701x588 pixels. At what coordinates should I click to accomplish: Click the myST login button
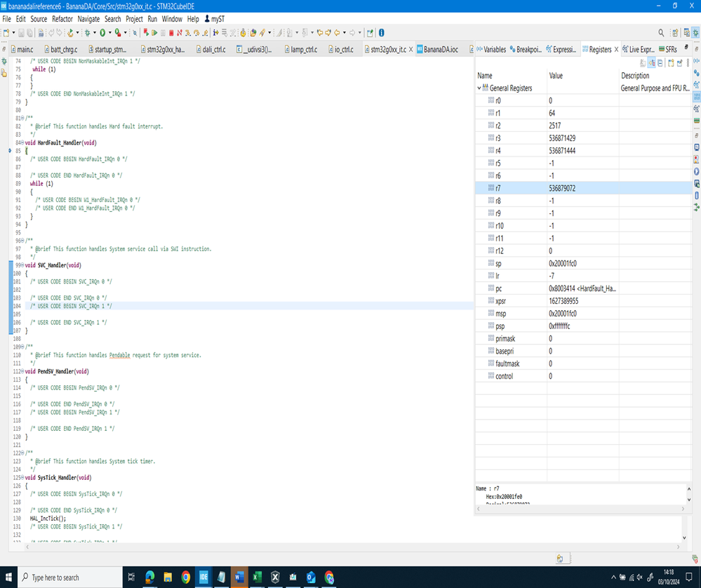(216, 19)
